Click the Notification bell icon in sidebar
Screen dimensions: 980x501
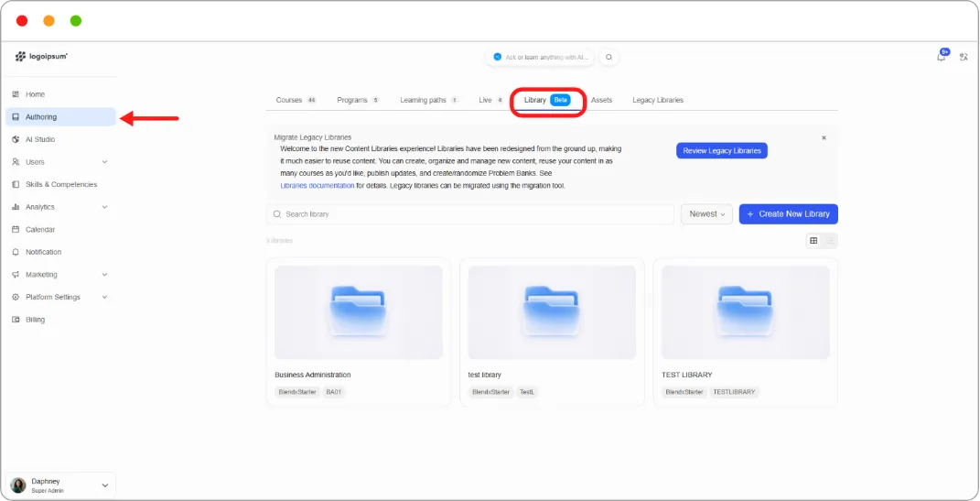16,252
